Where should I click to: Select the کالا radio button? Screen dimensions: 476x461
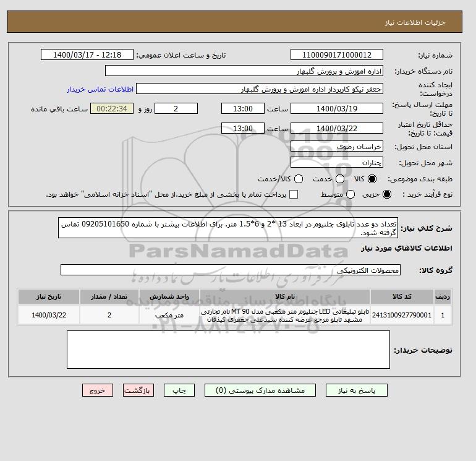[372, 179]
